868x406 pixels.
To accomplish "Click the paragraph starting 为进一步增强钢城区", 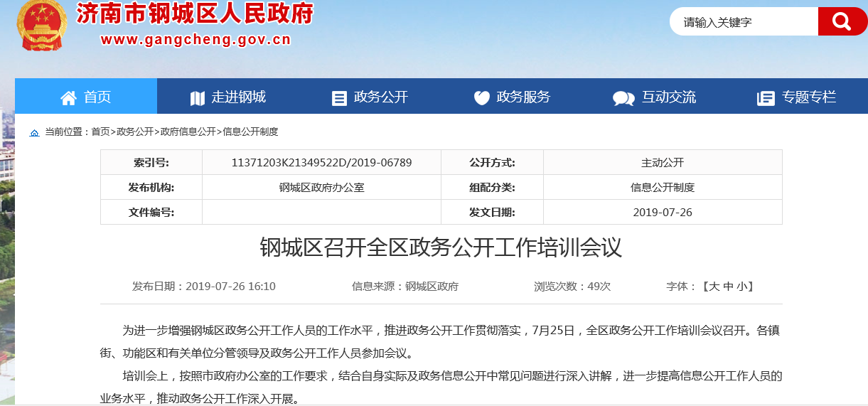I will pos(441,342).
